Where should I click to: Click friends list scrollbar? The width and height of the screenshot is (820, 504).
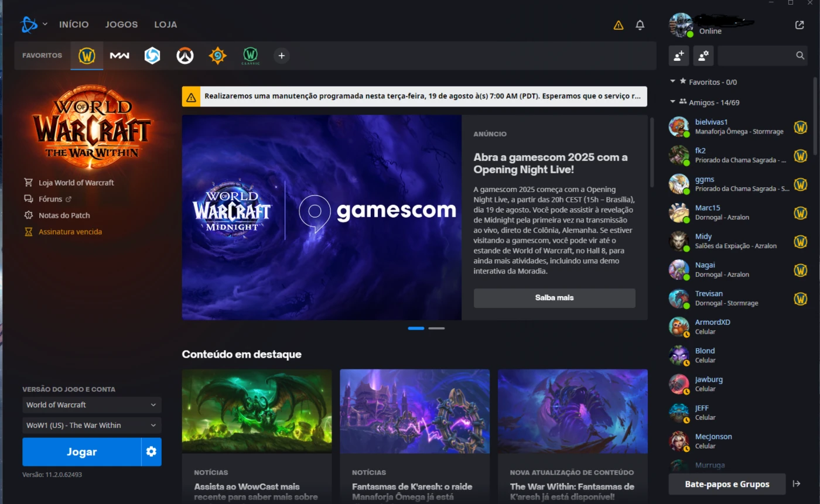coord(815,116)
